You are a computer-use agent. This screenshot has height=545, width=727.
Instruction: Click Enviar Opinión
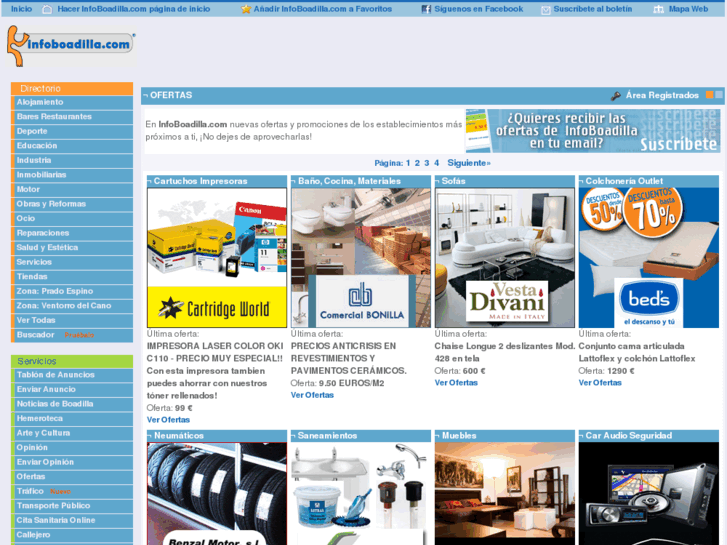point(72,462)
